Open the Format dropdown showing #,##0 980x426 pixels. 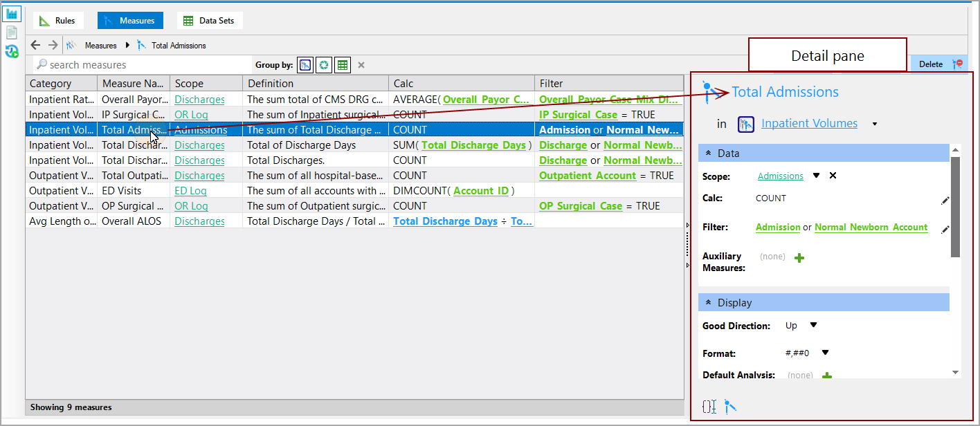tap(826, 353)
